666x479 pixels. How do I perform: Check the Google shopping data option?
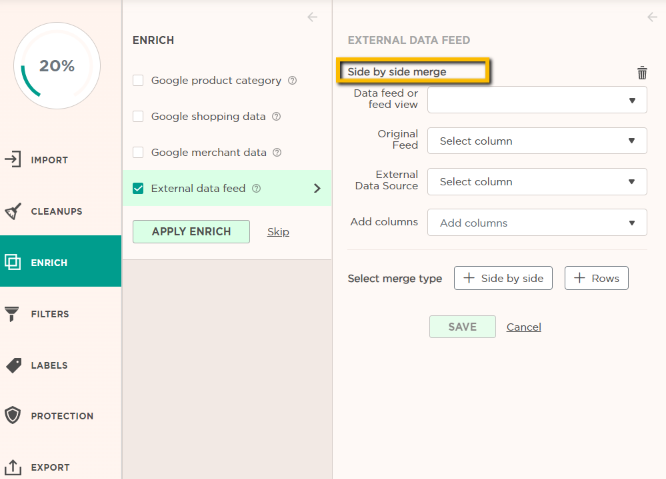pos(138,116)
